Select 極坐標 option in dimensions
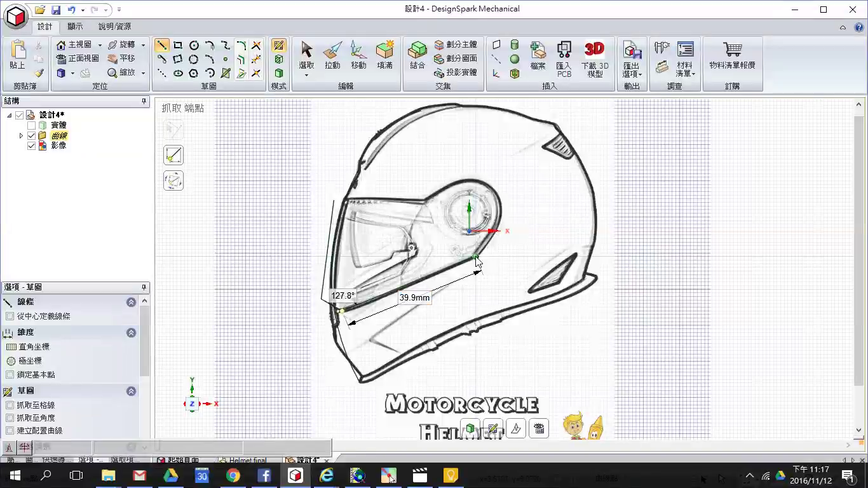 [24, 361]
